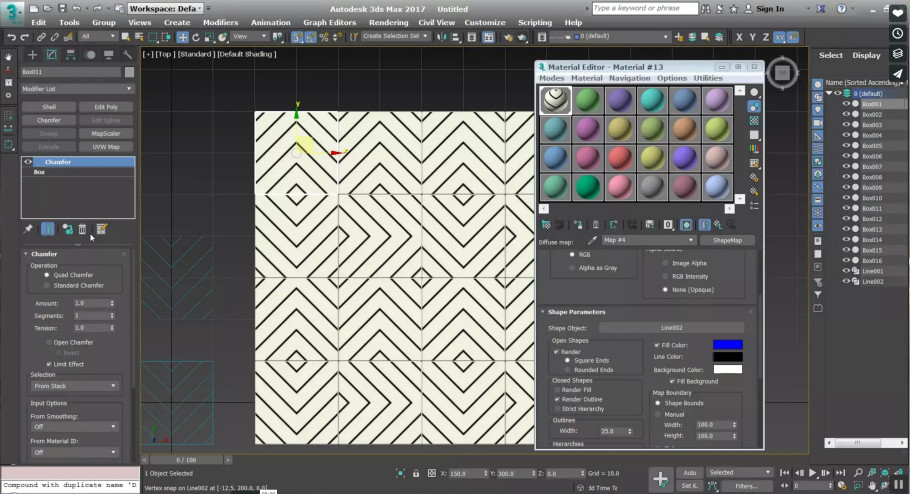Screen dimensions: 910x494
Task: Collapse the 0 (default) layer tree
Action: 829,93
